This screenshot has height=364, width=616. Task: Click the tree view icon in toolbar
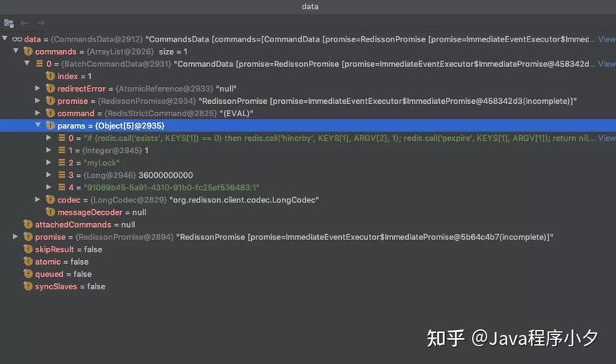click(x=8, y=23)
